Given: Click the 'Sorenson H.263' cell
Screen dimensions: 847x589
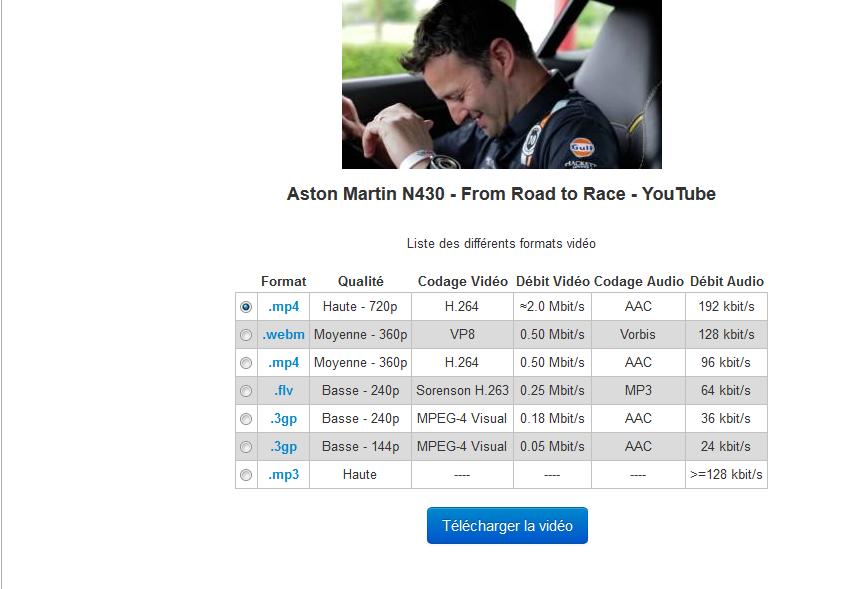Looking at the screenshot, I should point(462,390).
